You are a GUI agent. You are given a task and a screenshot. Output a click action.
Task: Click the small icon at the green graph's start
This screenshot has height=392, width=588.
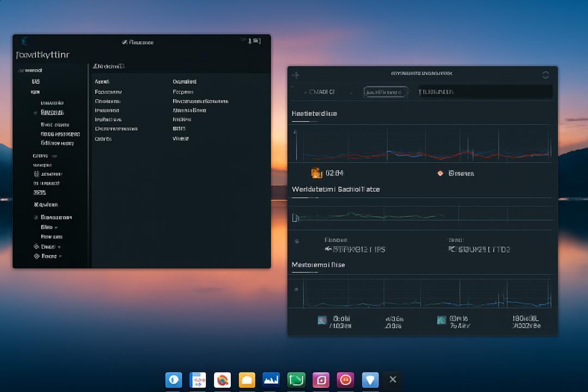295,218
